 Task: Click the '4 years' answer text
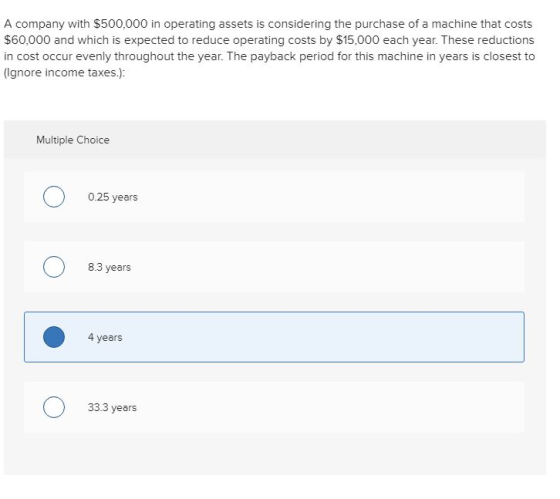tap(105, 337)
